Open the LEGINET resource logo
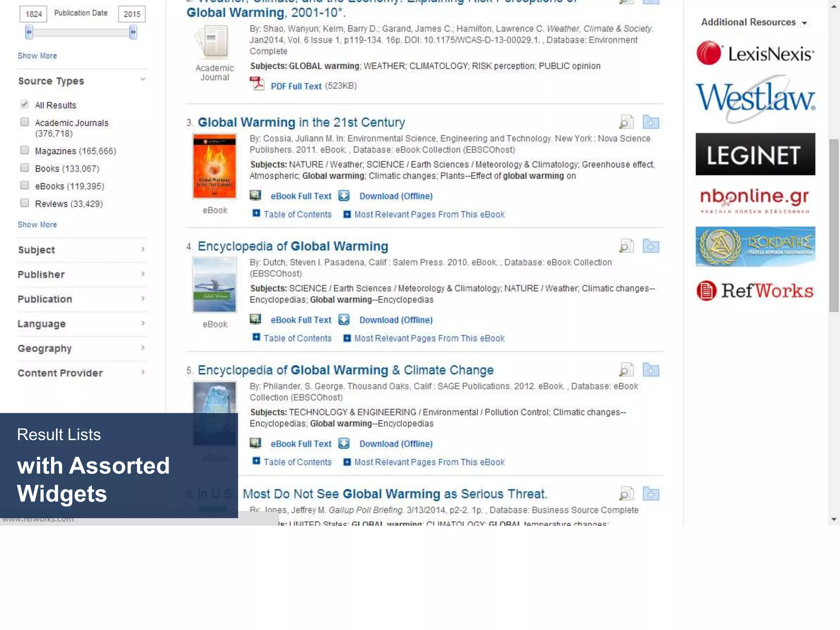This screenshot has height=630, width=840. click(x=755, y=154)
